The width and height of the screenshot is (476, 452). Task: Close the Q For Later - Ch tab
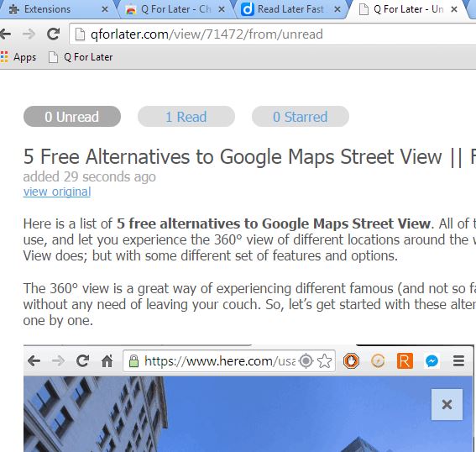point(222,9)
